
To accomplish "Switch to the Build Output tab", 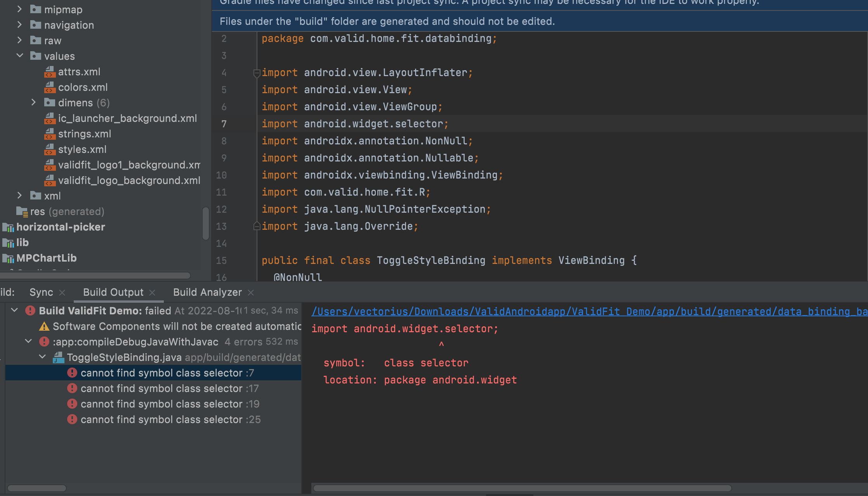I will [x=113, y=292].
